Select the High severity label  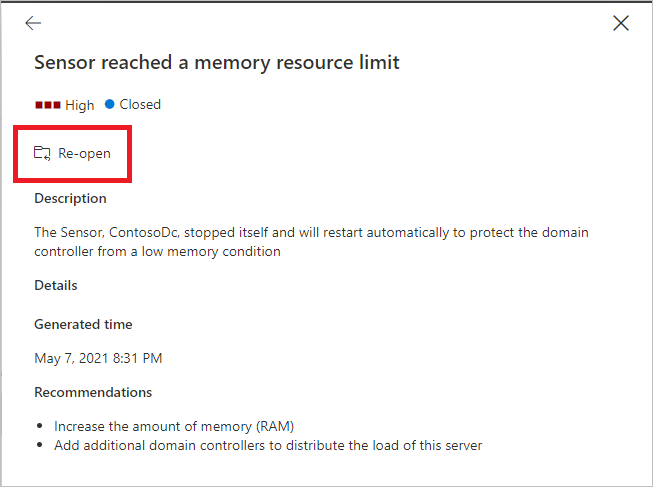pyautogui.click(x=80, y=105)
